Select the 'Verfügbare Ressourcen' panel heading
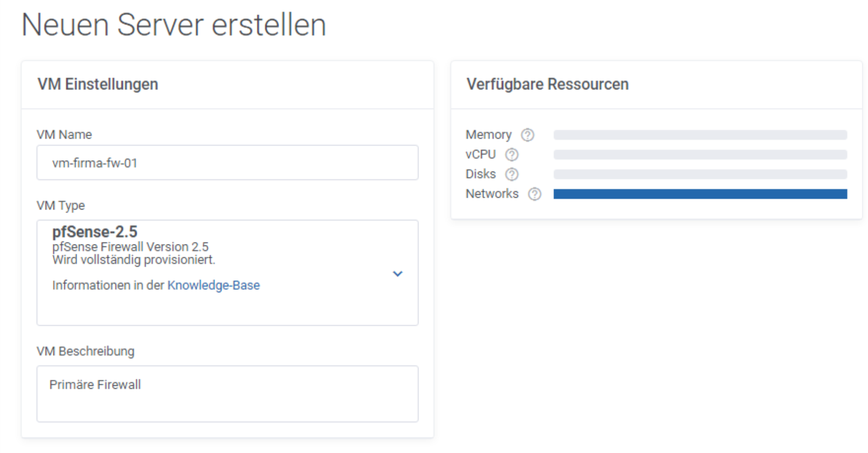 547,84
